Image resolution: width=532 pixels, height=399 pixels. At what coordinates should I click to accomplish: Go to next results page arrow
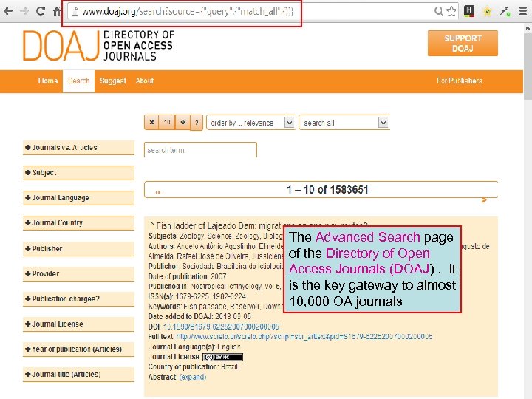click(484, 200)
